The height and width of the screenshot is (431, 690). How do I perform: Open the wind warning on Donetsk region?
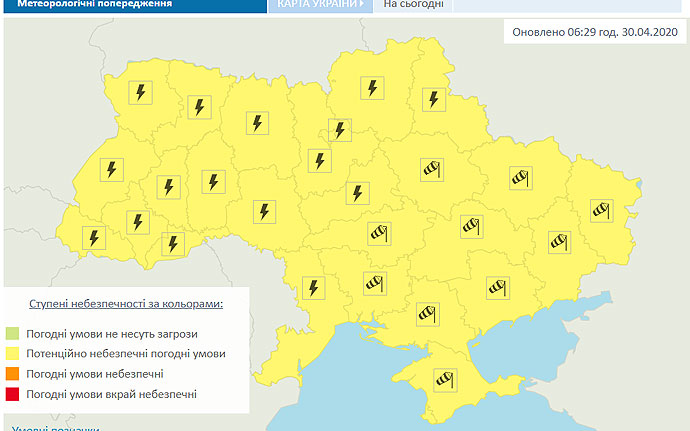(x=557, y=240)
